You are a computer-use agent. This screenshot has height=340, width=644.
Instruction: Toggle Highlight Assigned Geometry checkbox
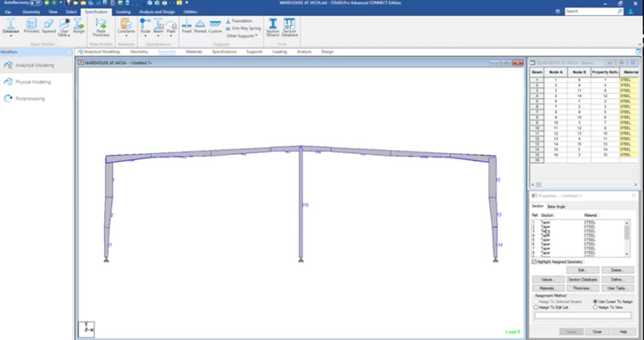click(535, 261)
